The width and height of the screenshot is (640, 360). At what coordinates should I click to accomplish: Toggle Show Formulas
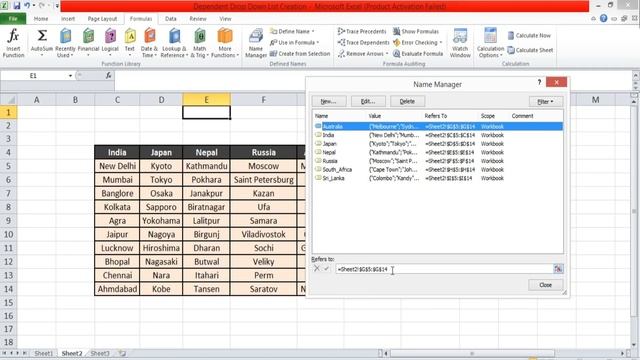(416, 31)
